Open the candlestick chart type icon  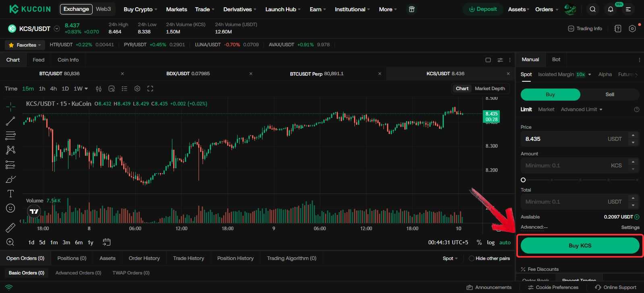[99, 89]
